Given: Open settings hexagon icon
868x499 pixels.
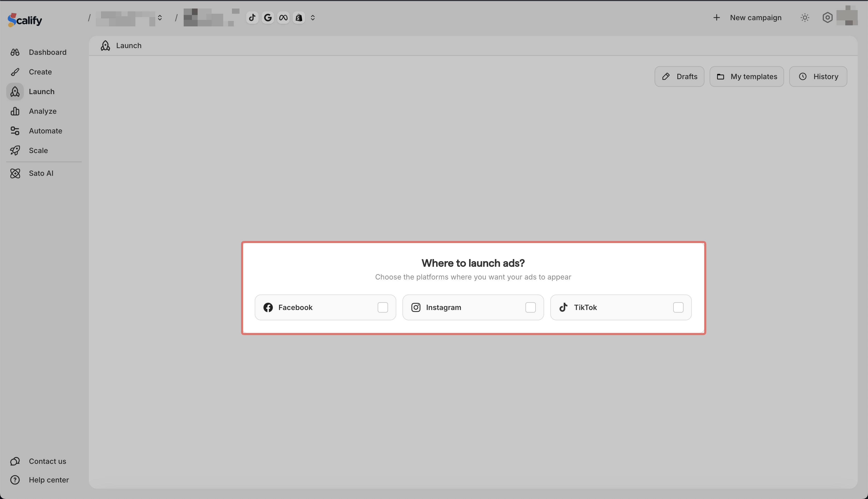Looking at the screenshot, I should [x=827, y=18].
